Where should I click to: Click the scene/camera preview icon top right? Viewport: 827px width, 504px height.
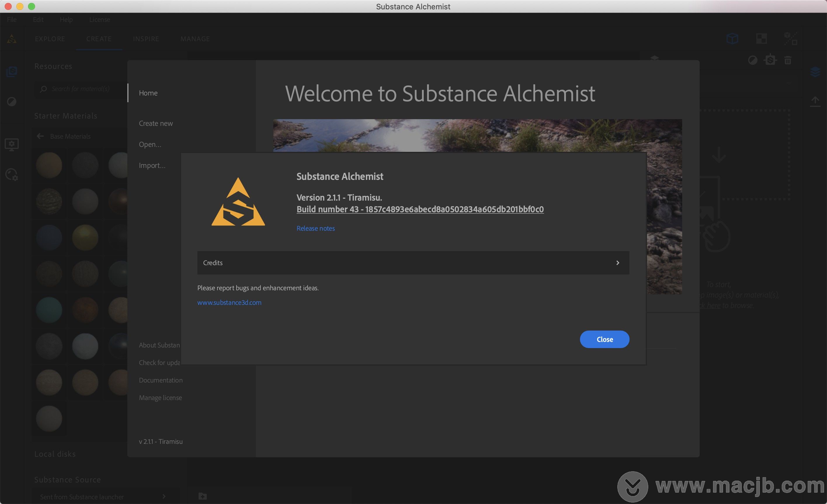732,39
